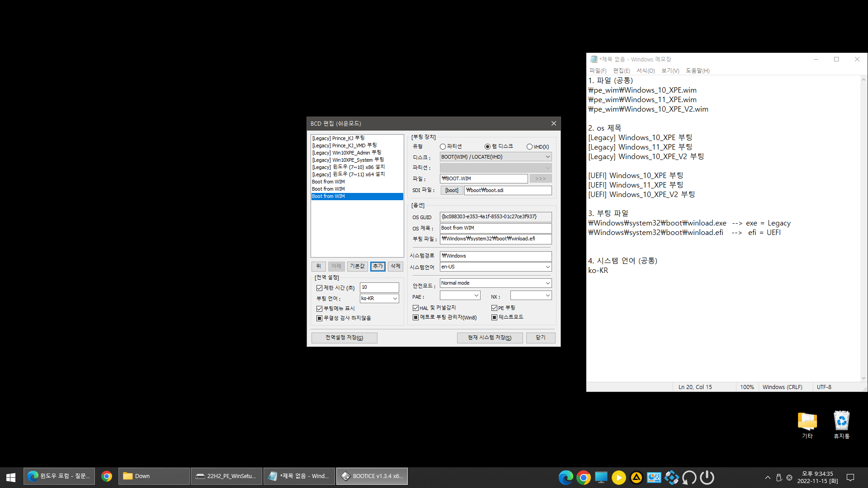This screenshot has height=488, width=868.
Task: Open the 부팅 언어 ko-KR dropdown
Action: 379,299
